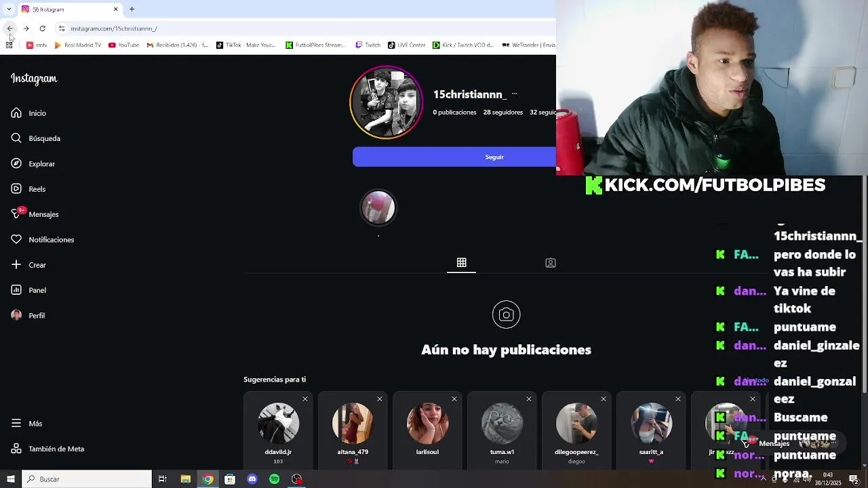This screenshot has height=488, width=868.
Task: Open the browser tab search dropdown
Action: point(8,9)
